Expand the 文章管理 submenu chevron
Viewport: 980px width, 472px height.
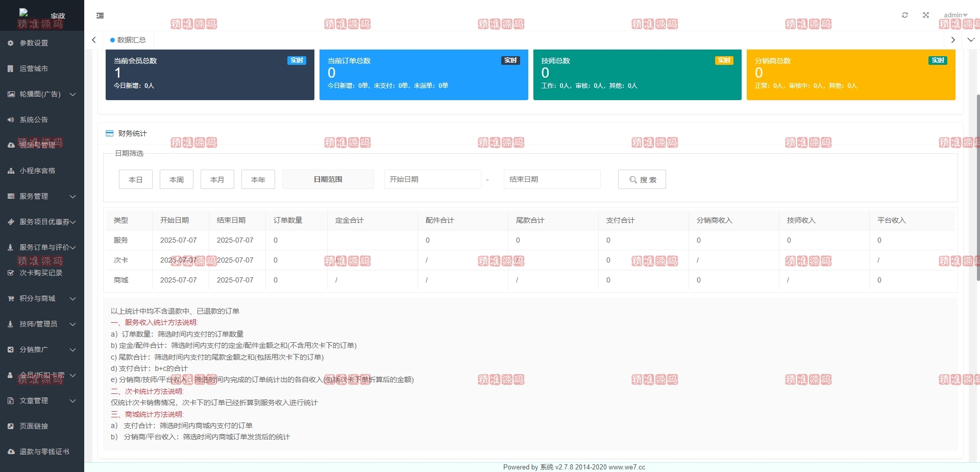(73, 400)
